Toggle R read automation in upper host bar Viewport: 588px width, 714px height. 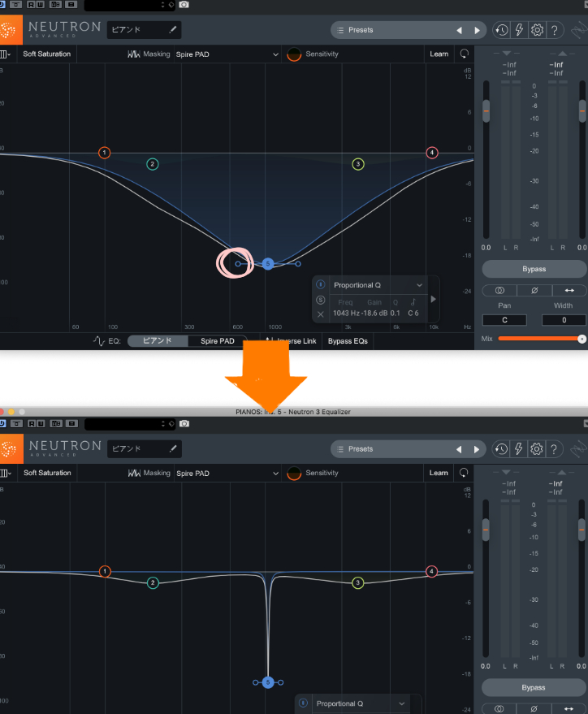(x=31, y=5)
